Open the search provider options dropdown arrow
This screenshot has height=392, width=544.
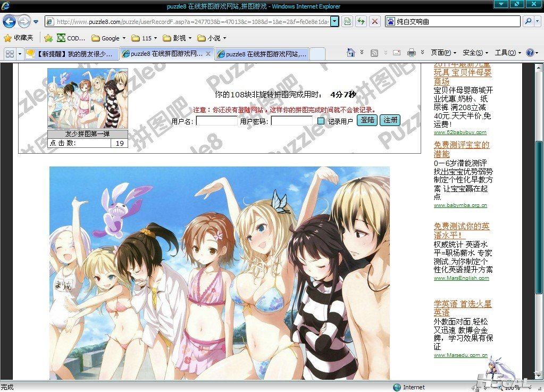538,21
